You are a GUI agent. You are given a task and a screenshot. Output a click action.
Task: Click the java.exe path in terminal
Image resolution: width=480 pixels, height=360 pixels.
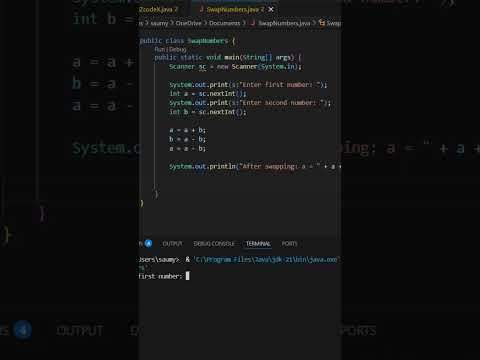267,259
